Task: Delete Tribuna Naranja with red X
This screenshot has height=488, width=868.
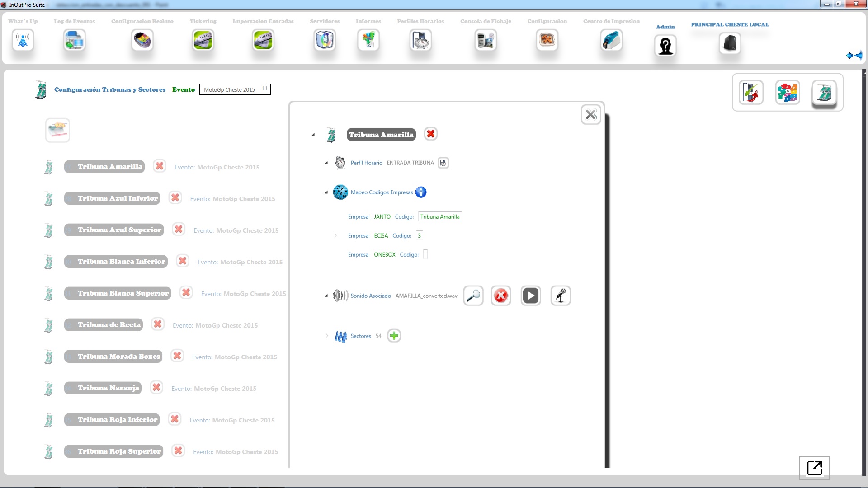Action: pyautogui.click(x=156, y=388)
